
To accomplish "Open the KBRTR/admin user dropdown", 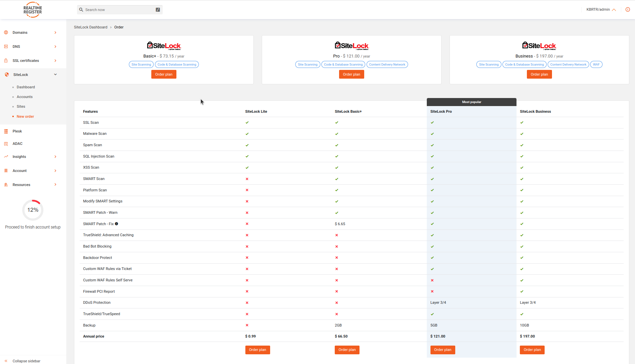I will point(601,9).
